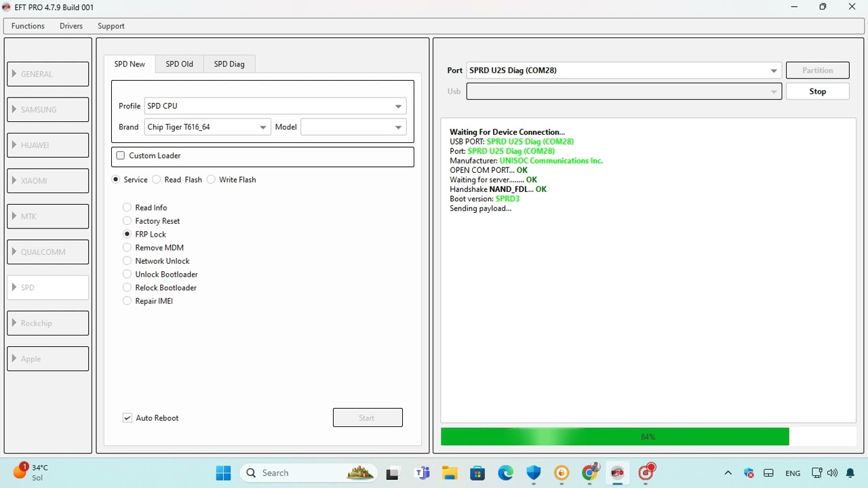The image size is (868, 488).
Task: Switch to Google Chrome on the taskbar
Action: (x=590, y=472)
